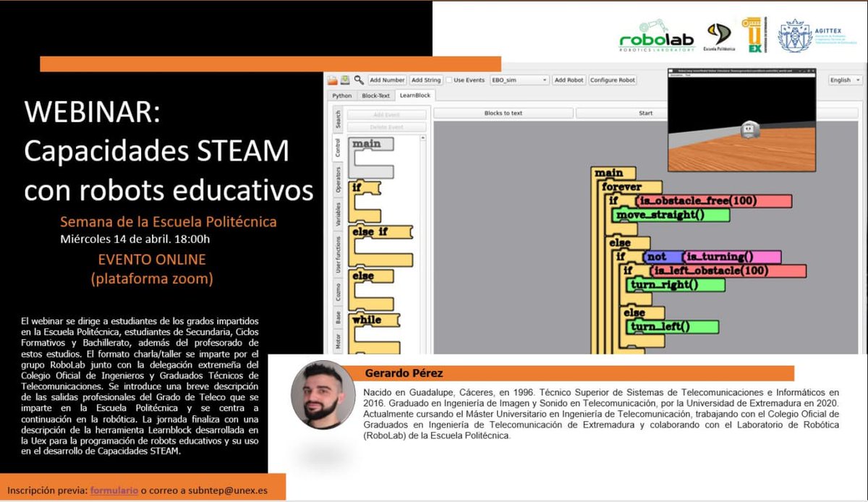Switch to the Block-Text tab
Screen dimensions: 868x502
click(375, 95)
